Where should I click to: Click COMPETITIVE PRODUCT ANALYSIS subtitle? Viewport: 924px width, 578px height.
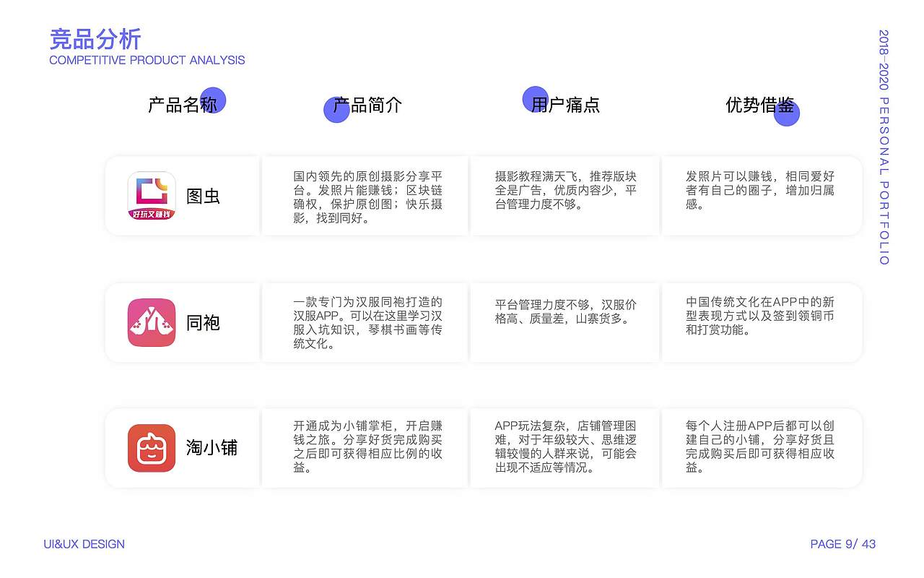tap(147, 60)
